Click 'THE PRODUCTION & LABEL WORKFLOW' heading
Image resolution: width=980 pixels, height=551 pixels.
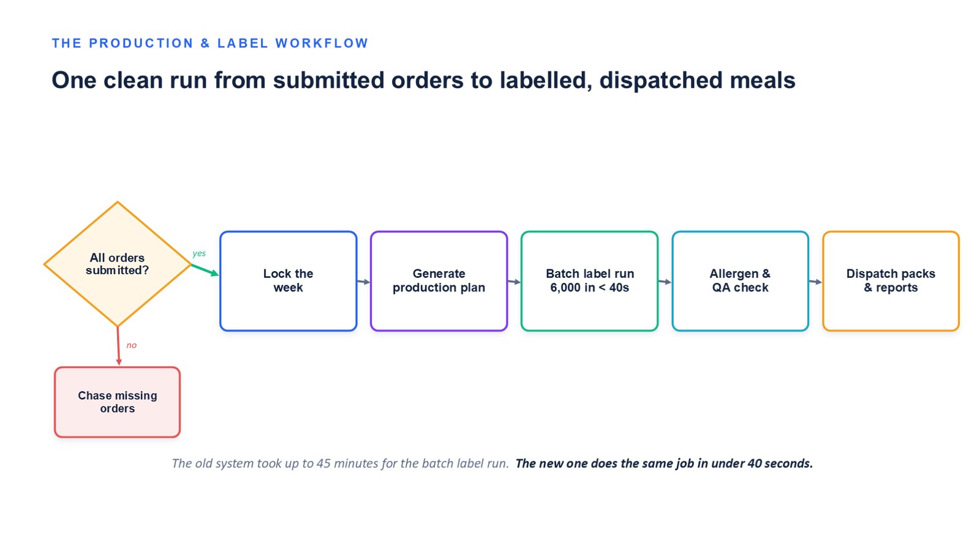click(210, 43)
